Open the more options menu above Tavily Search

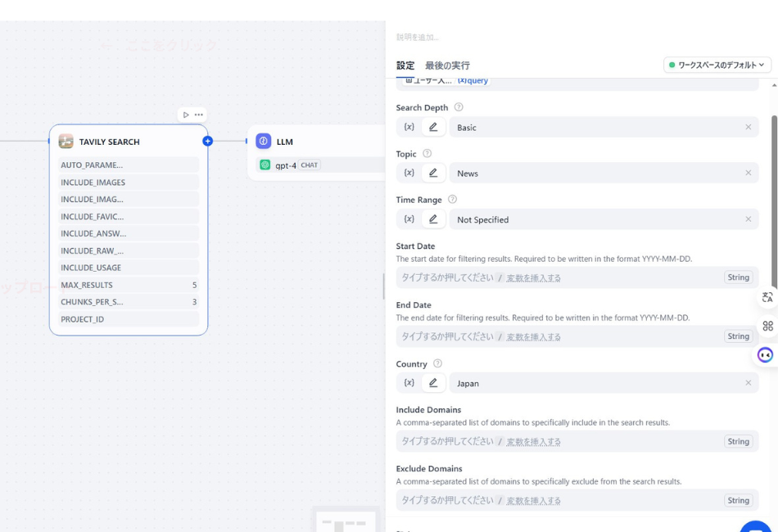(198, 115)
